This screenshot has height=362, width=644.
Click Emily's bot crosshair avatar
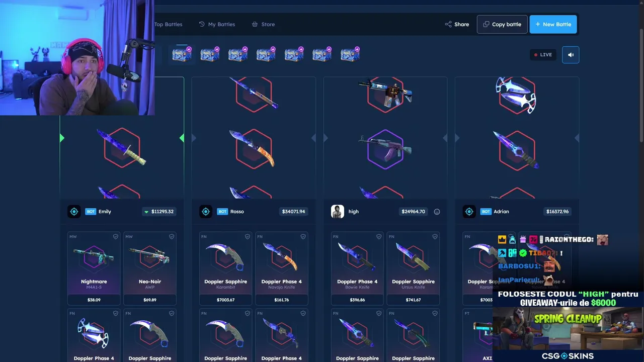point(74,212)
